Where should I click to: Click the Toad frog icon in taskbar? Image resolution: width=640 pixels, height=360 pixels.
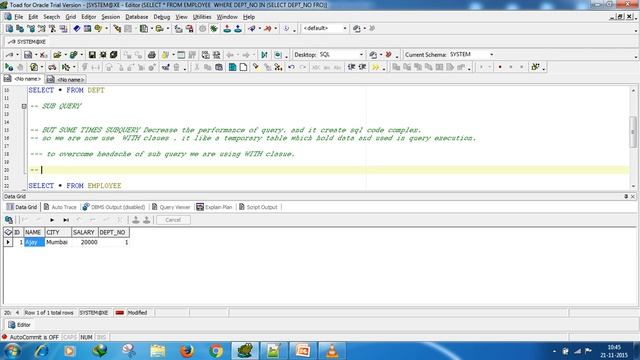point(245,351)
